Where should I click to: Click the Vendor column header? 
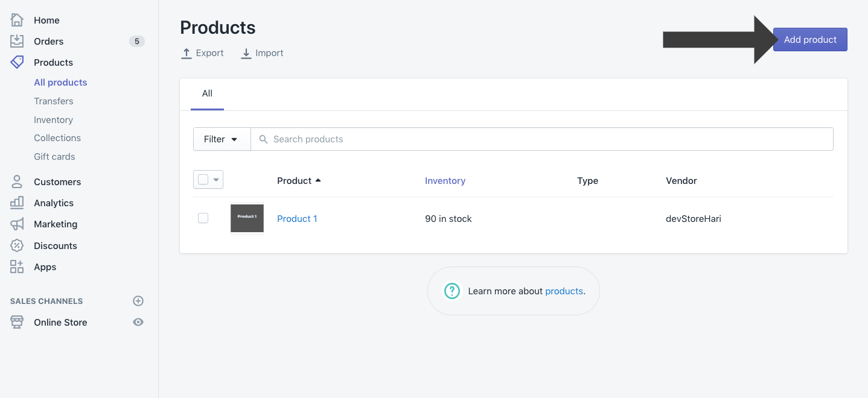(x=681, y=180)
